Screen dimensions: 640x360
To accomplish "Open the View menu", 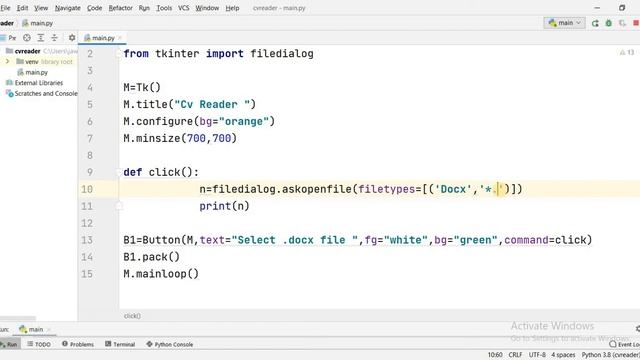I will 41,8.
